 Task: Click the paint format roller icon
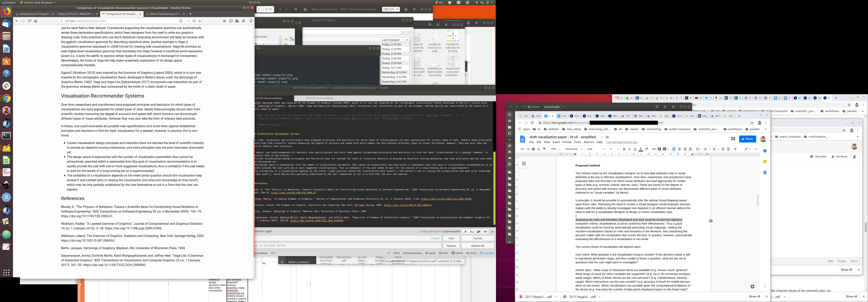click(x=544, y=149)
